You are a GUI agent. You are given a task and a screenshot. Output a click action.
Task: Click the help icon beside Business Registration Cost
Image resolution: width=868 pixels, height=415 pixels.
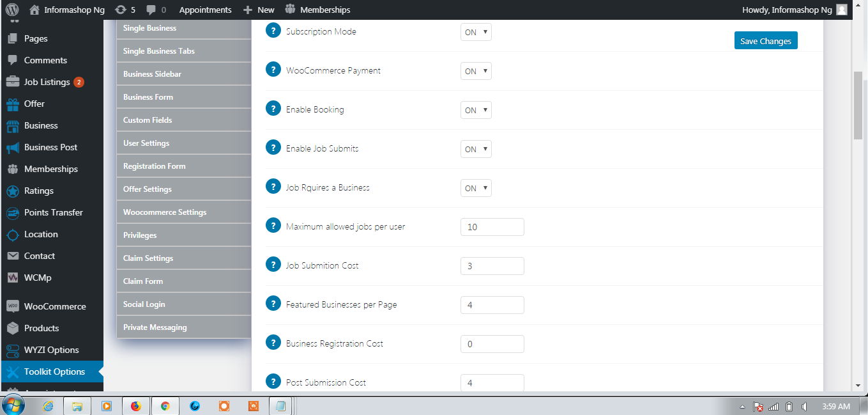[x=273, y=343]
